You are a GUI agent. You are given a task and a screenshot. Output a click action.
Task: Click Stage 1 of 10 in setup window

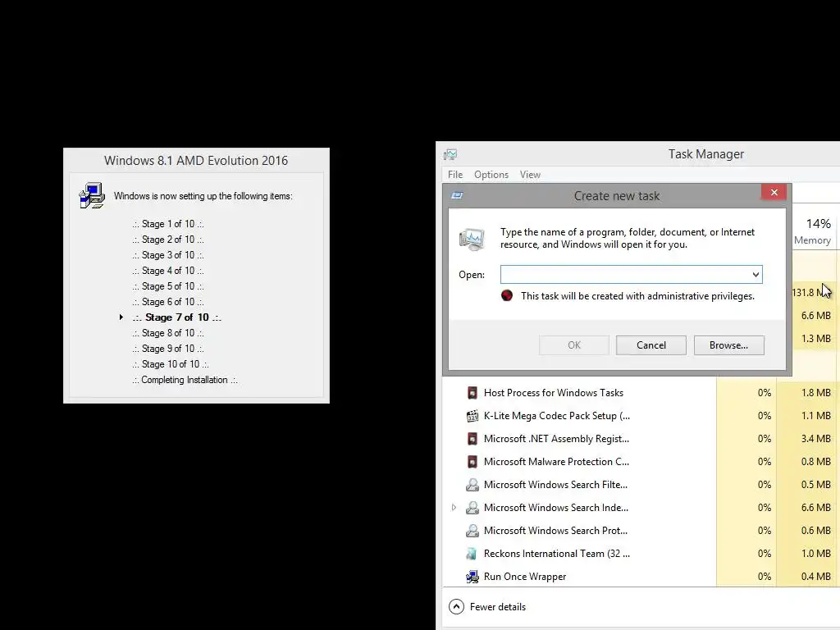click(x=168, y=224)
